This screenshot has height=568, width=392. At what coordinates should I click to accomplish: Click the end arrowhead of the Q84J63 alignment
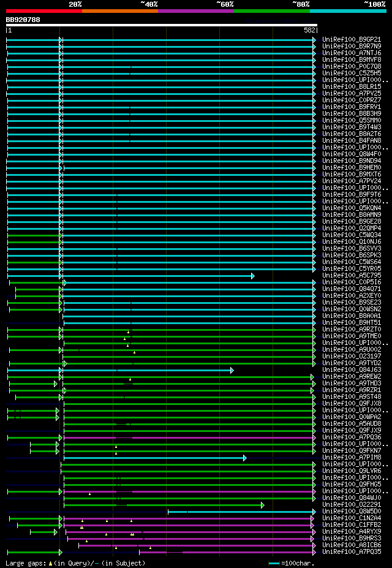[232, 371]
